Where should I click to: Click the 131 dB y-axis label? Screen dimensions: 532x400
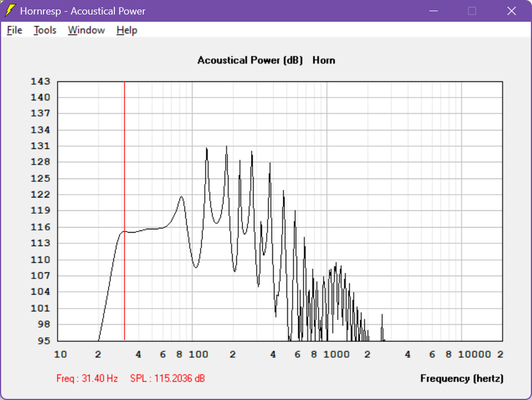(x=40, y=146)
